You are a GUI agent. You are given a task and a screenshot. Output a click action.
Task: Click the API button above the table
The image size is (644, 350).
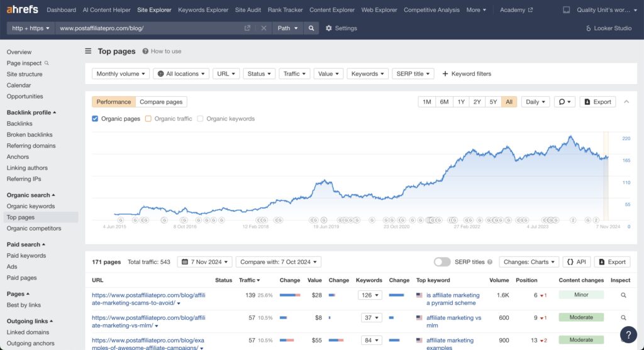(577, 262)
